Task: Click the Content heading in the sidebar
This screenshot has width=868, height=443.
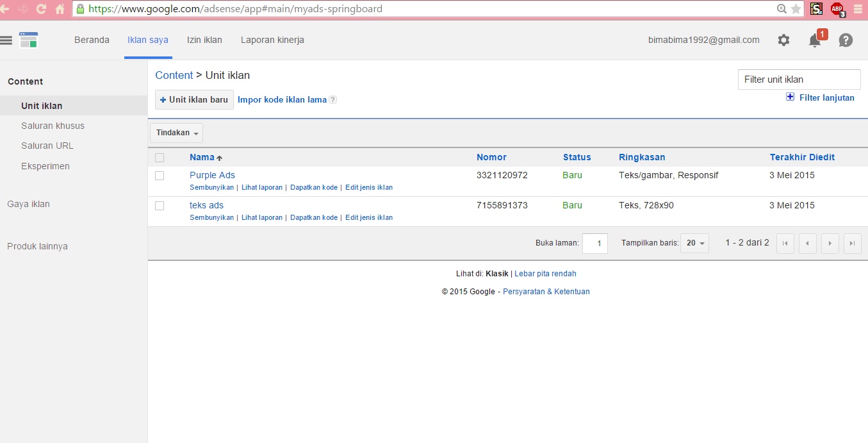Action: pyautogui.click(x=25, y=81)
